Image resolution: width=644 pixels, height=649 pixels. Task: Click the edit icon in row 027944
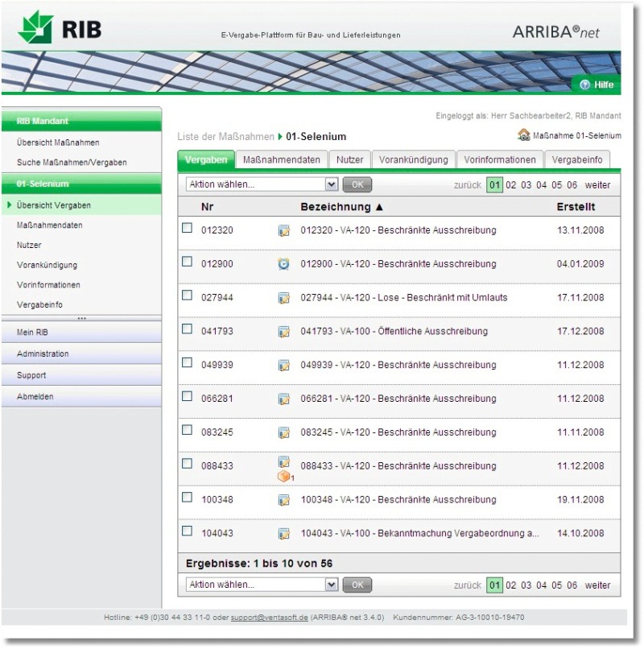(x=284, y=298)
